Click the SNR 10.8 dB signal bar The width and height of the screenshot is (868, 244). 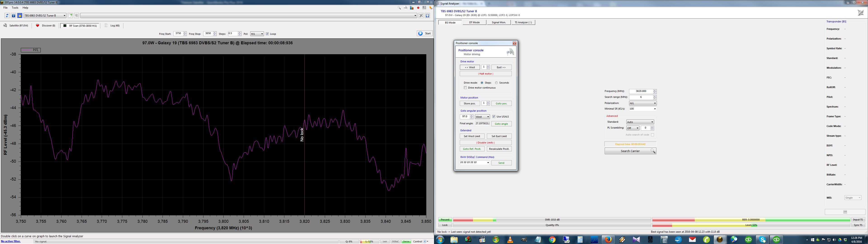(x=552, y=220)
